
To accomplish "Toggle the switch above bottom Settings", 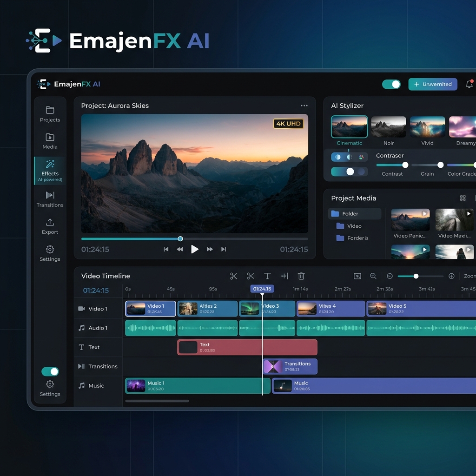I will click(50, 371).
